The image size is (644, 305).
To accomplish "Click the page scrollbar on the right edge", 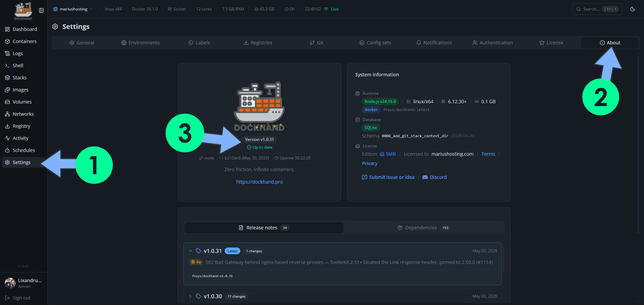I will [x=638, y=145].
